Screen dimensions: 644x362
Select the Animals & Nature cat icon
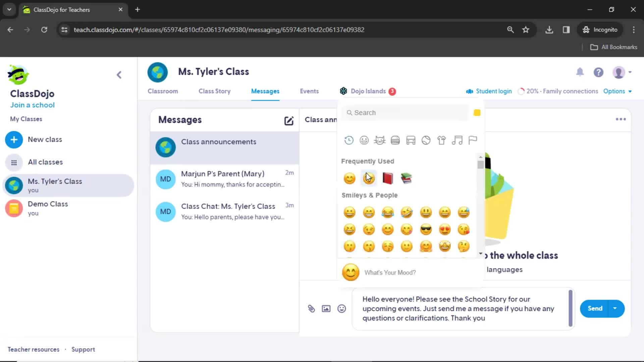click(380, 140)
